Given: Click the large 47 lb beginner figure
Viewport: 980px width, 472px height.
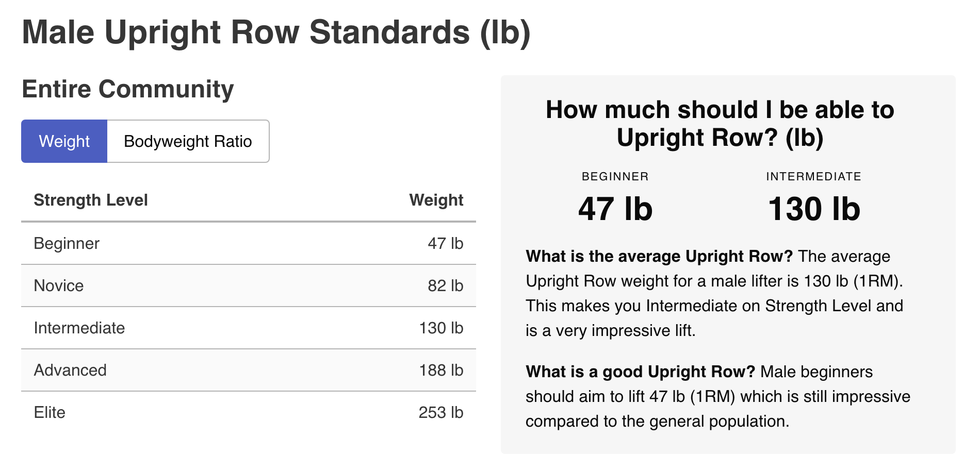Looking at the screenshot, I should (615, 209).
